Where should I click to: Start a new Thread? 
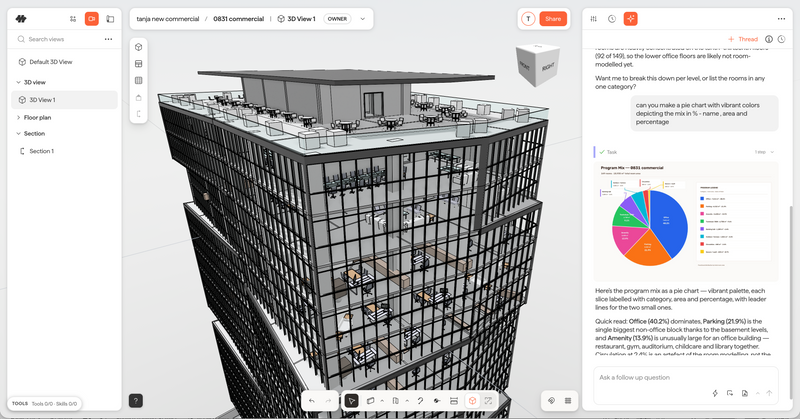[x=743, y=39]
